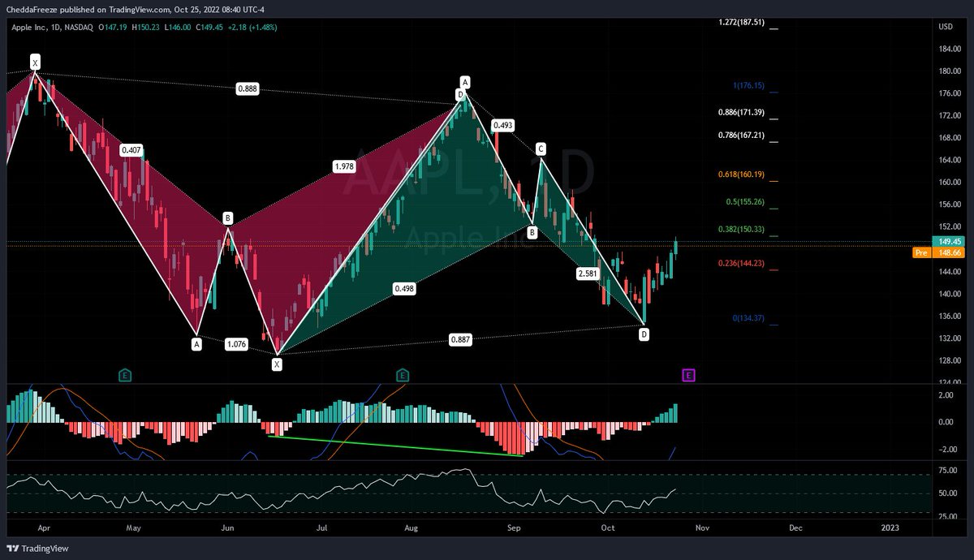Click the 0.493 ratio label
Screen dimensions: 974x560
[x=502, y=125]
